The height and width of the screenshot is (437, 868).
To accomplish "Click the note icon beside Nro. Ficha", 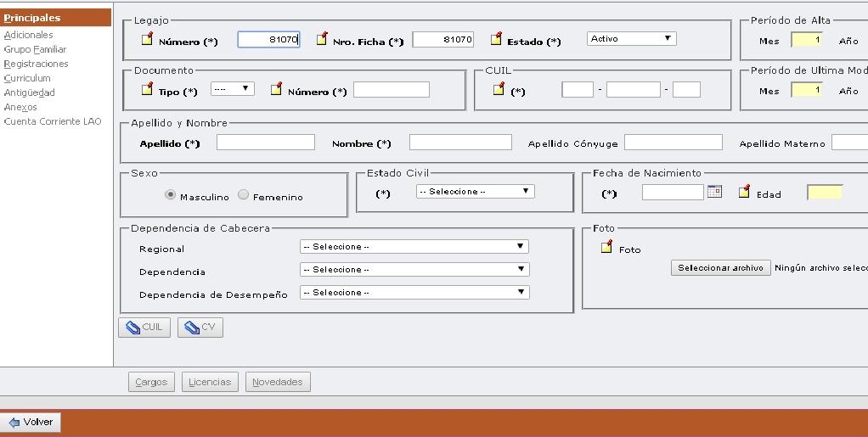I will (x=322, y=39).
